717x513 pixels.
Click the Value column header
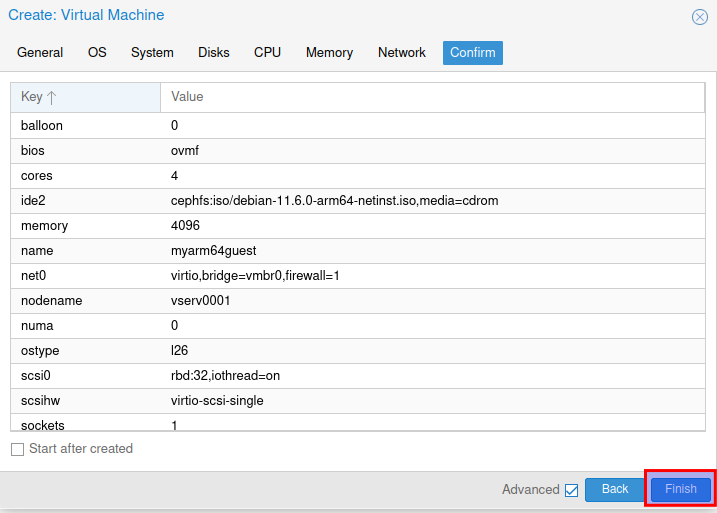[432, 97]
